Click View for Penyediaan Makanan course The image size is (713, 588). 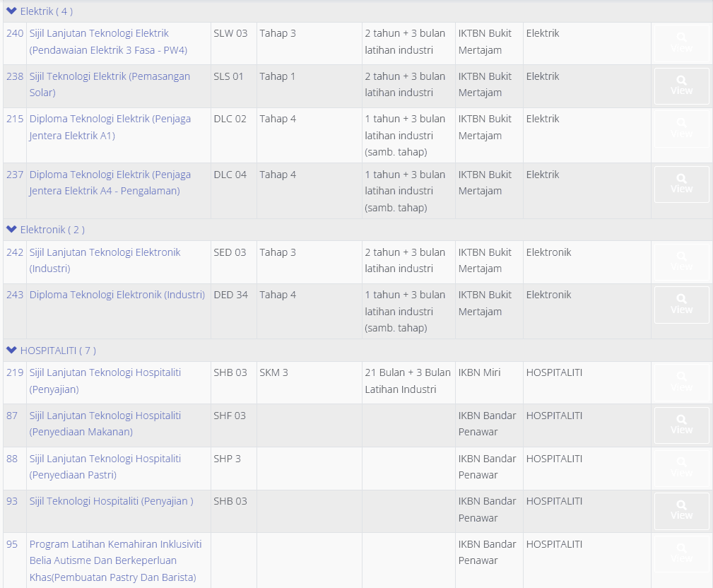tap(681, 425)
